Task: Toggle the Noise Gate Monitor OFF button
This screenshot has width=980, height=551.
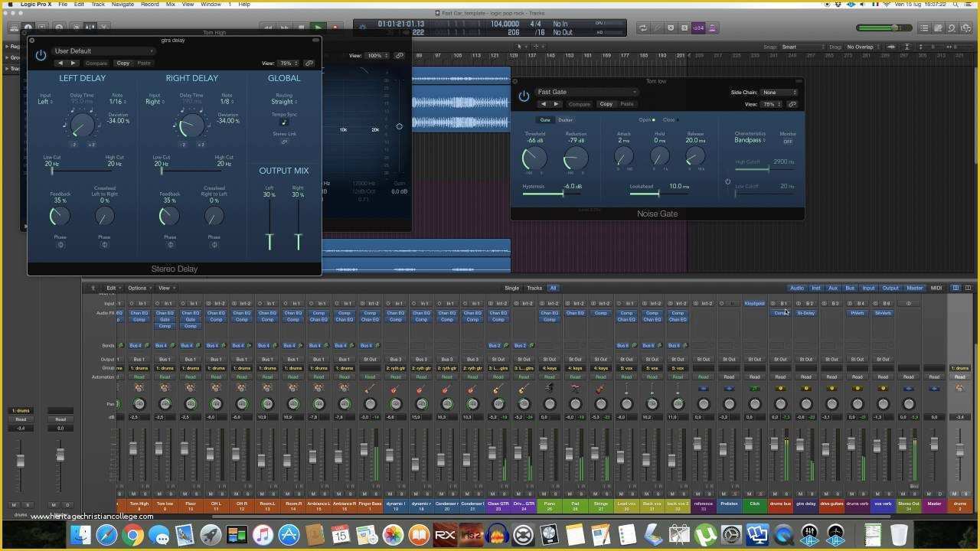Action: [787, 142]
